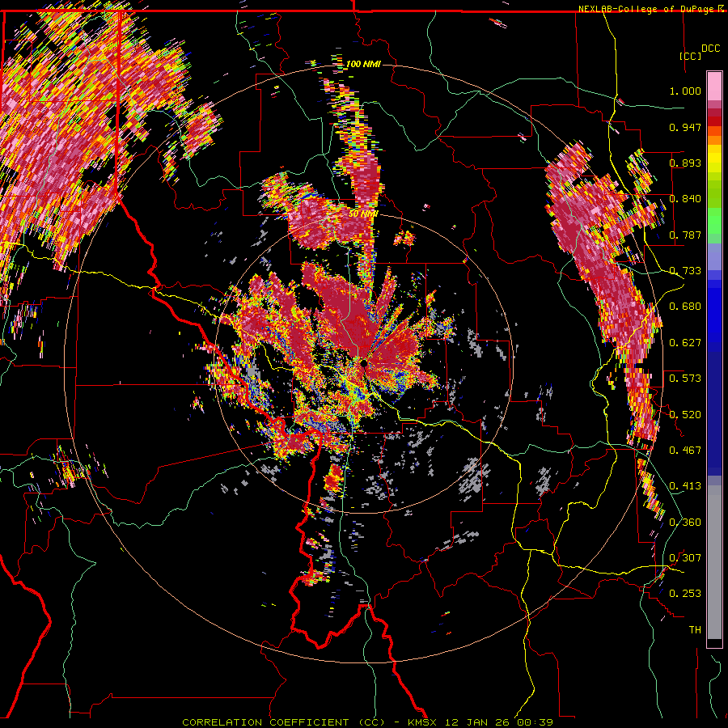728x728 pixels.
Task: Click the 0.893 color scale value
Action: (x=685, y=163)
